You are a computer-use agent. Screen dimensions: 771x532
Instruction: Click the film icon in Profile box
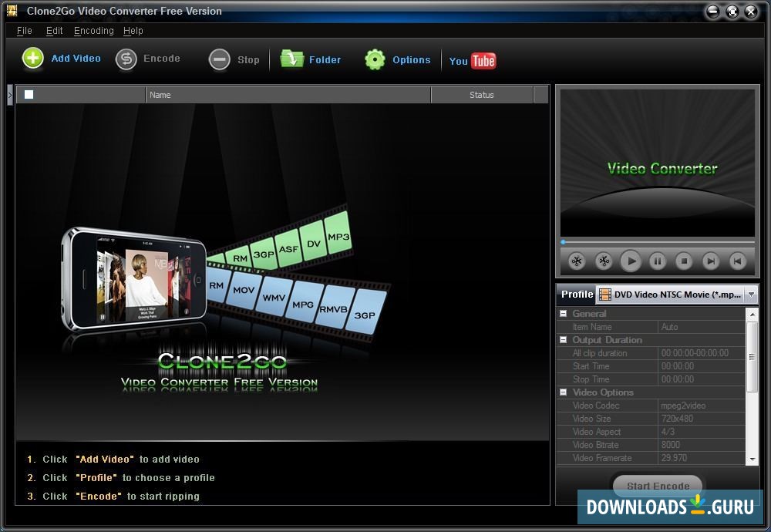[604, 295]
